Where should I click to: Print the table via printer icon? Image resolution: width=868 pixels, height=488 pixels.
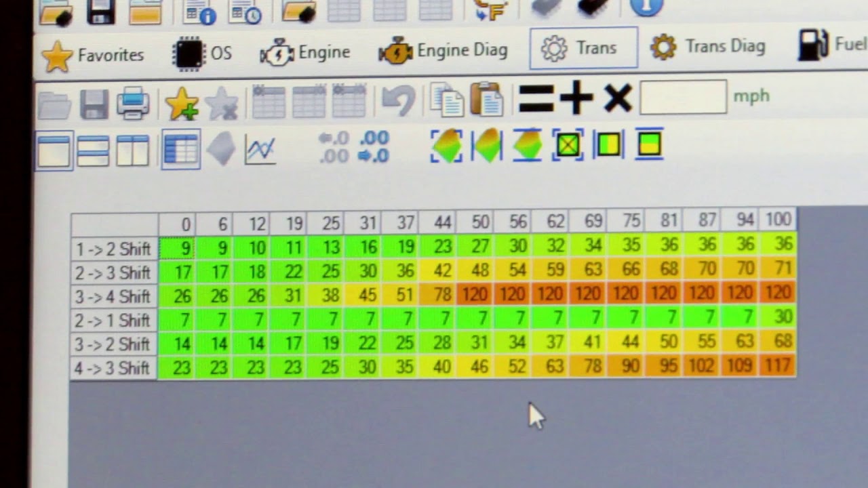pos(133,103)
